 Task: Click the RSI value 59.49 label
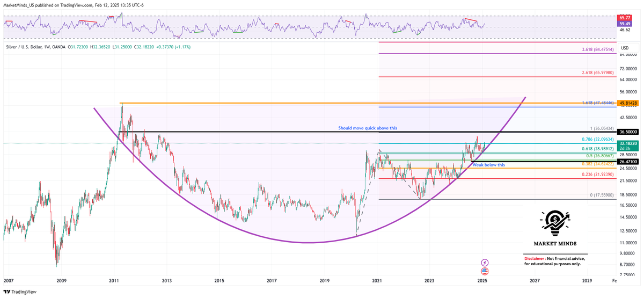pyautogui.click(x=625, y=24)
